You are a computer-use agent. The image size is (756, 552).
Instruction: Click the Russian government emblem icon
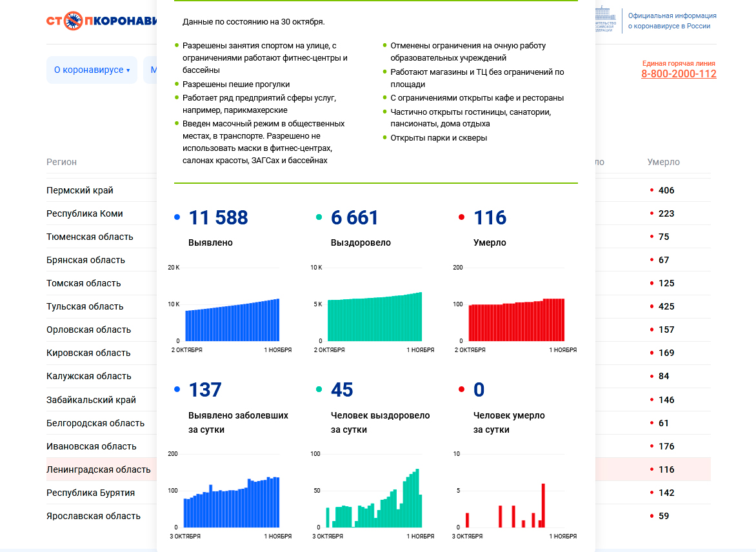point(604,19)
